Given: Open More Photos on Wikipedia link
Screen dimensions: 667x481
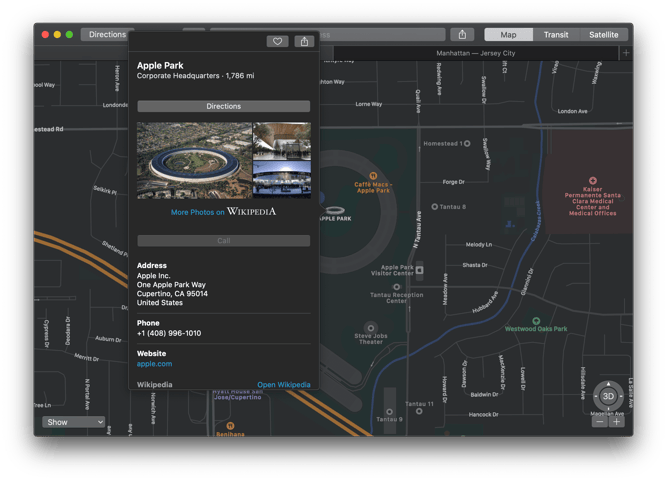Looking at the screenshot, I should point(223,212).
